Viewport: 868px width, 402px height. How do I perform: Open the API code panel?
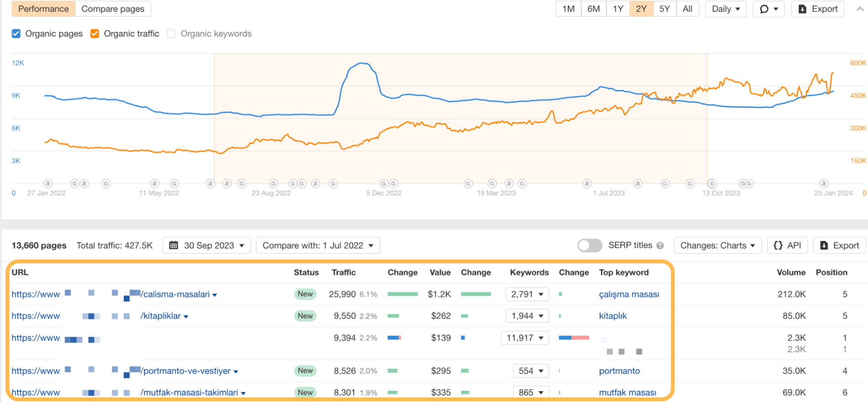click(787, 245)
